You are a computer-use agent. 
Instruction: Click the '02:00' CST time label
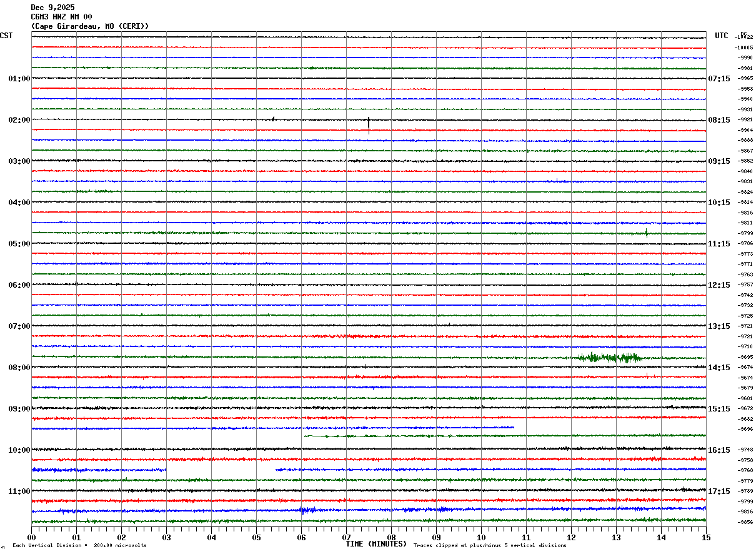point(19,120)
